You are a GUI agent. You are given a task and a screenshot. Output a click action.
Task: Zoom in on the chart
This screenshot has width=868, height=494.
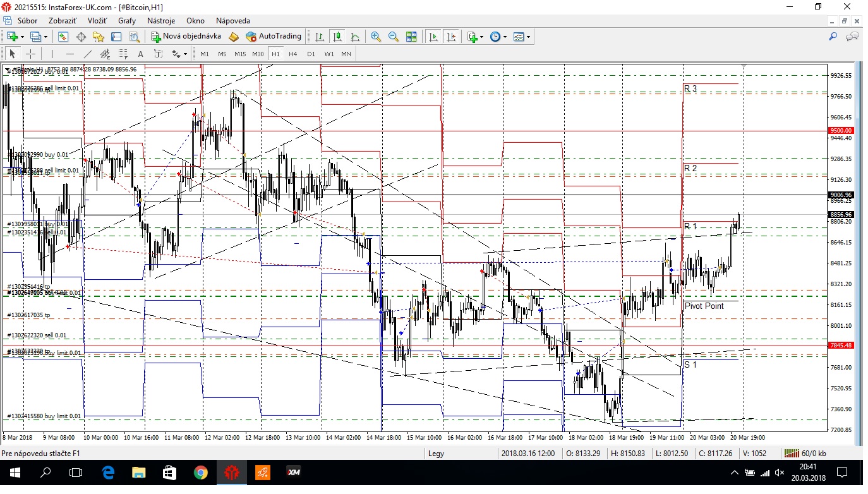pyautogui.click(x=376, y=37)
